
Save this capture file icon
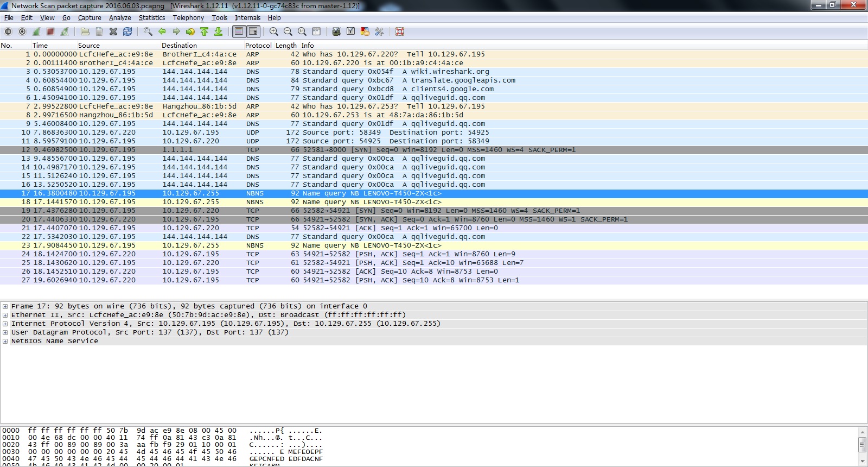point(99,31)
